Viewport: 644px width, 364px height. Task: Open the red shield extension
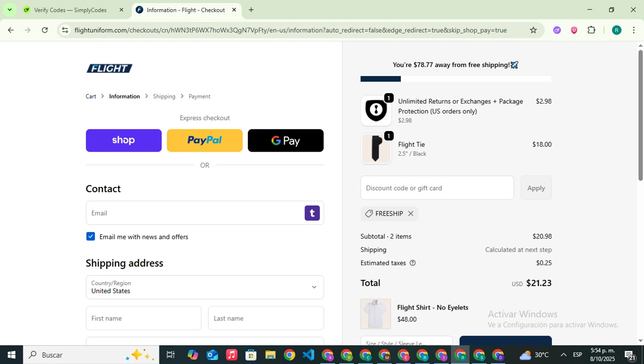tap(574, 30)
